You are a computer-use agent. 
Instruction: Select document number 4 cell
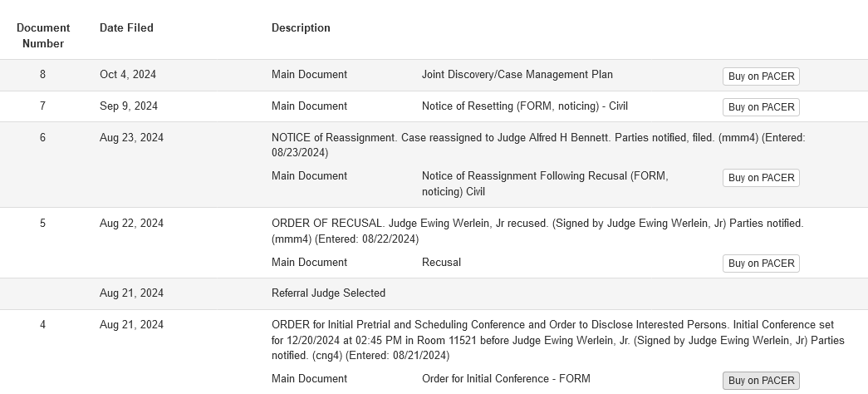click(x=42, y=325)
